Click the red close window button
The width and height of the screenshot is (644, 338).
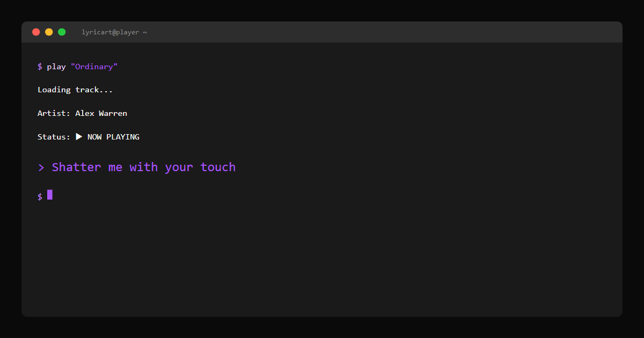(36, 32)
